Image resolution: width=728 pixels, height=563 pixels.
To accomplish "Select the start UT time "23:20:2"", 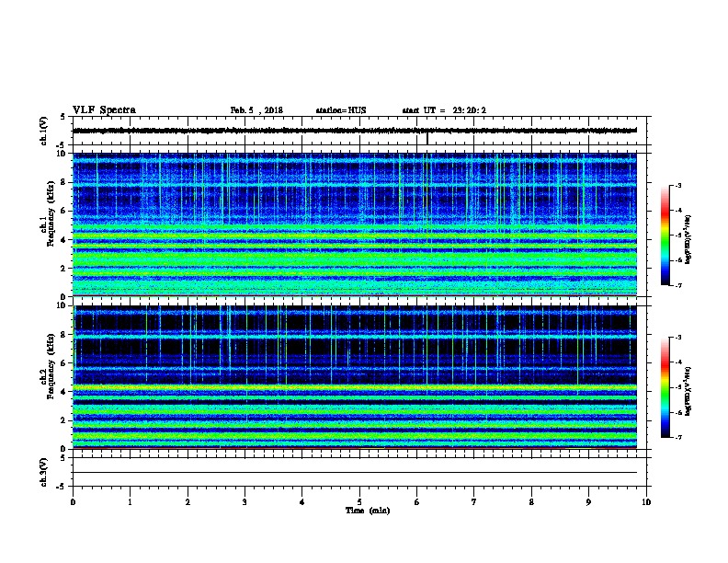I will point(469,110).
